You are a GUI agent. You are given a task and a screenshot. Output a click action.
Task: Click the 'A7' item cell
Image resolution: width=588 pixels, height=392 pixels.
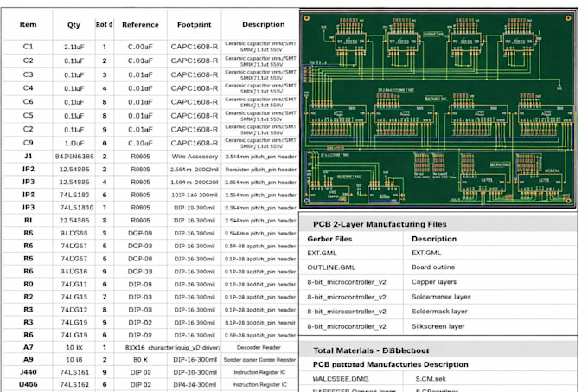29,347
